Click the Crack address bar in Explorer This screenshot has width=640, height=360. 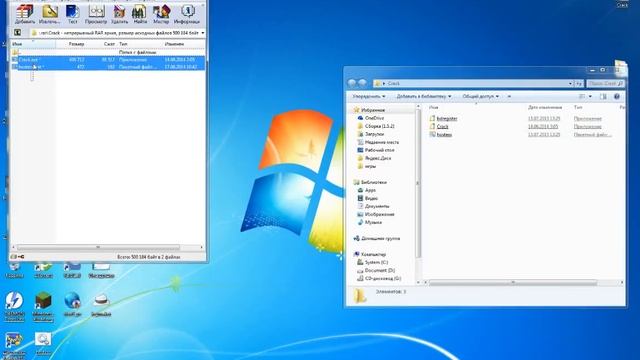473,83
